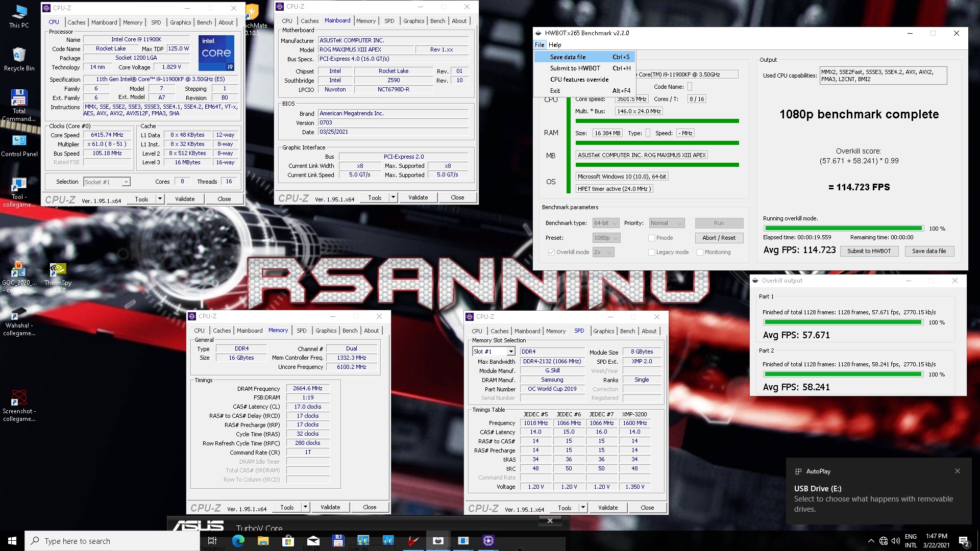The height and width of the screenshot is (551, 980).
Task: Open the File menu in HWBOT x265
Action: tap(540, 45)
